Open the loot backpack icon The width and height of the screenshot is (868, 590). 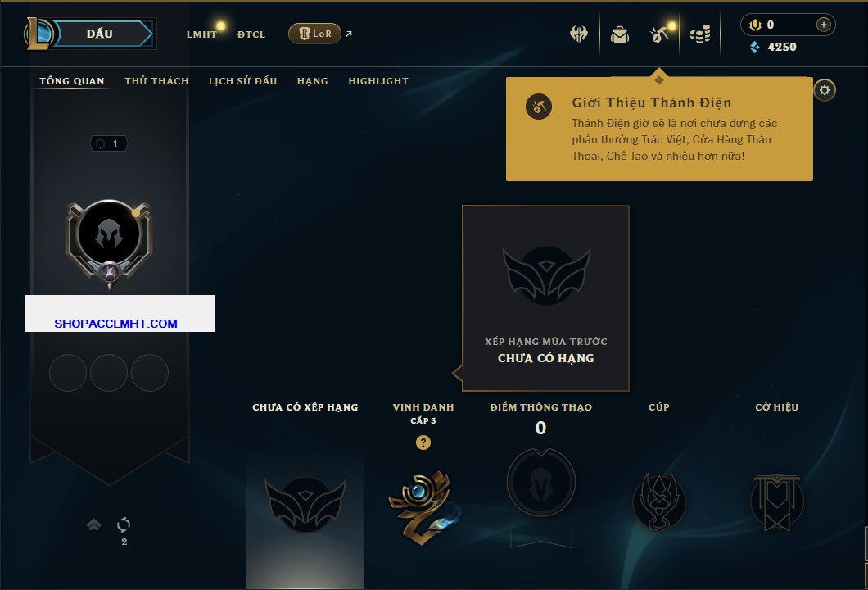coord(619,34)
